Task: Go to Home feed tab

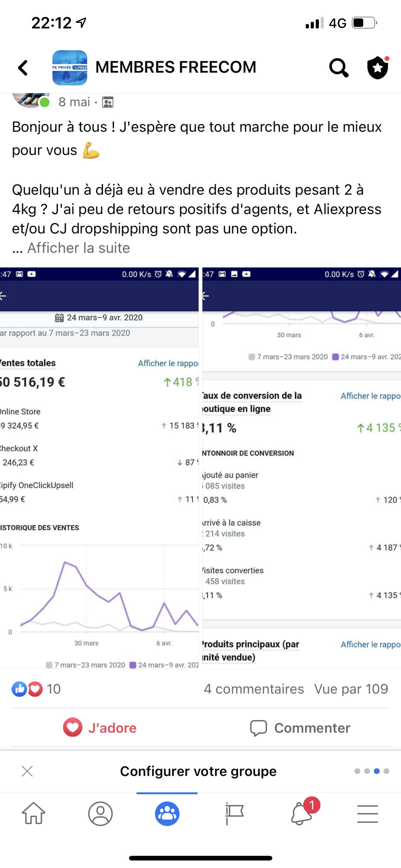Action: (x=33, y=814)
